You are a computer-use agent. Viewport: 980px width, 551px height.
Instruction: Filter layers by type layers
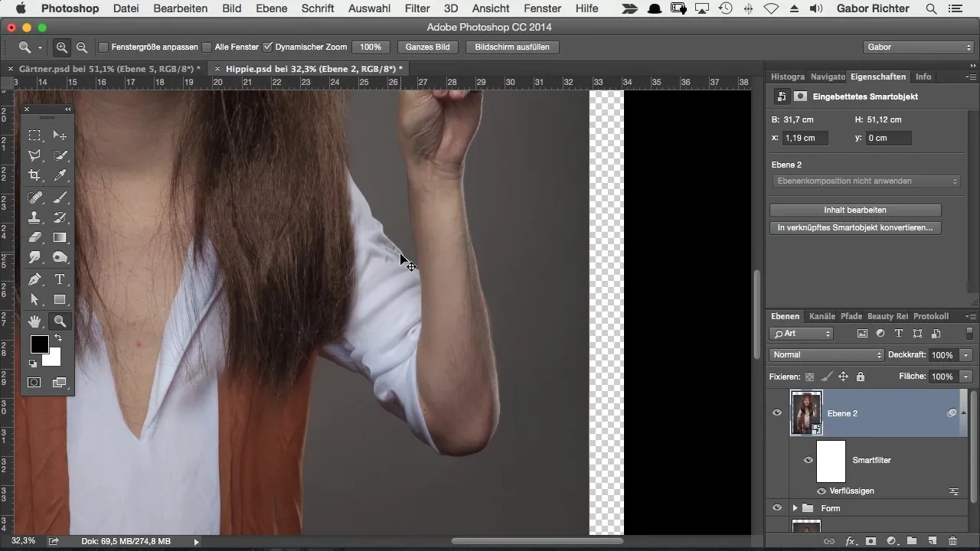899,334
